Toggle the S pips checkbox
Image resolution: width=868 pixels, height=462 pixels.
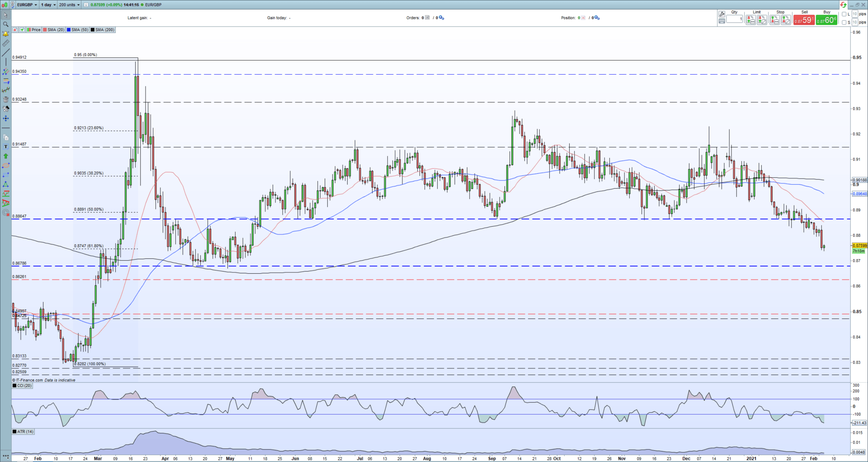(x=844, y=22)
